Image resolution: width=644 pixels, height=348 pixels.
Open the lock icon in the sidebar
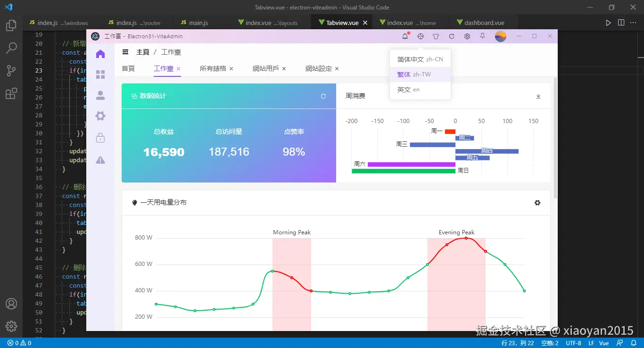coord(100,138)
